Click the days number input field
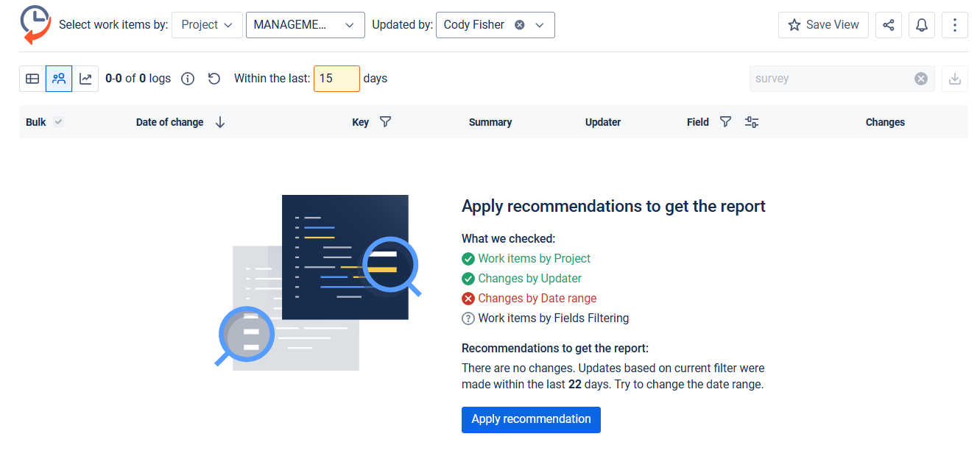This screenshot has height=456, width=980. coord(336,79)
